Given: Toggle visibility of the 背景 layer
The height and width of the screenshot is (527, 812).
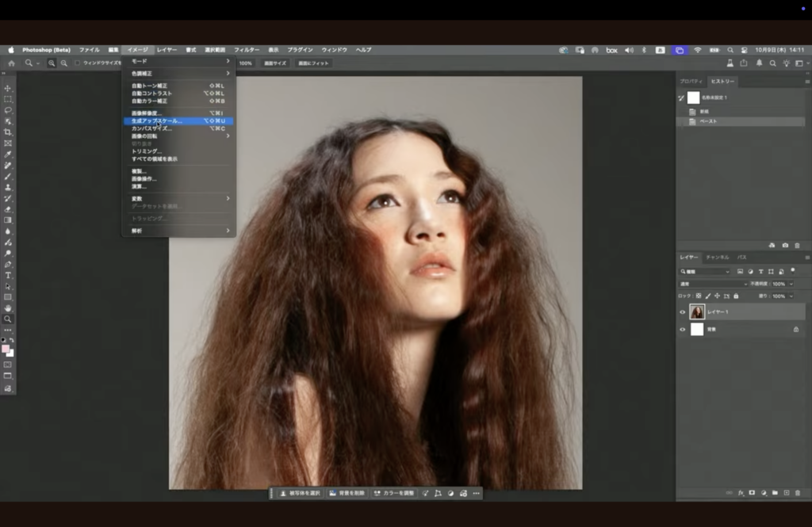Looking at the screenshot, I should [683, 329].
